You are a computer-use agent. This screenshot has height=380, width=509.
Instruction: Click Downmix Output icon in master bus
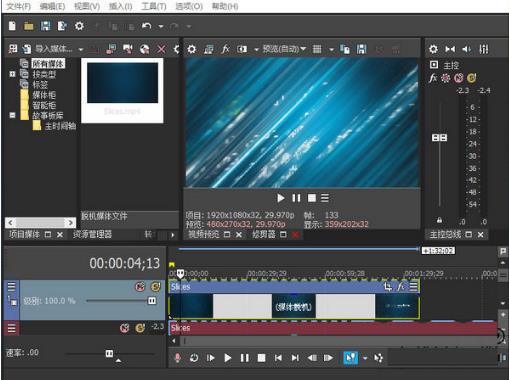pos(450,49)
